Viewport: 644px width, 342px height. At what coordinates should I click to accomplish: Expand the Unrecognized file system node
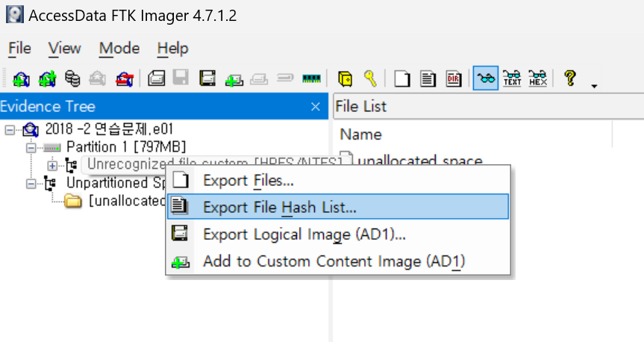click(52, 166)
